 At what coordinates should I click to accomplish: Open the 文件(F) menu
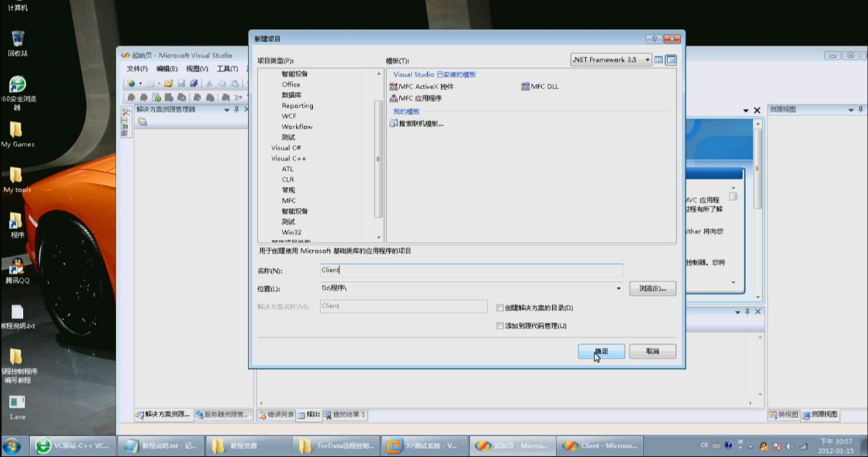[137, 69]
